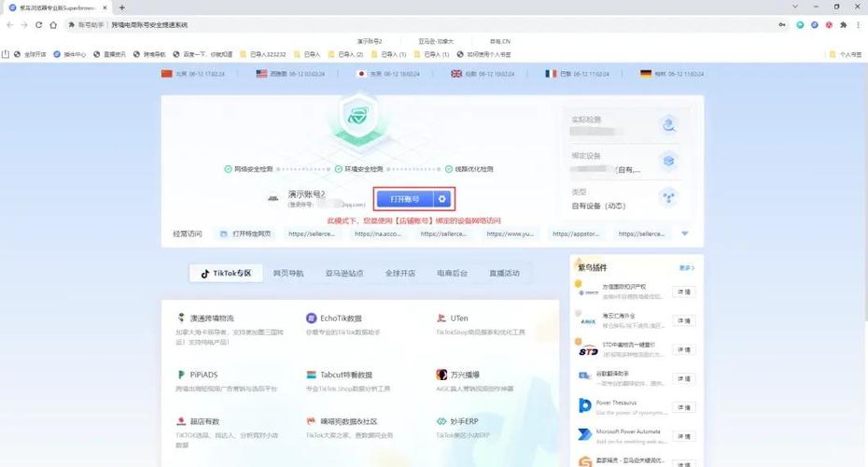This screenshot has width=868, height=467.
Task: Click the central shield logo icon
Action: point(358,116)
